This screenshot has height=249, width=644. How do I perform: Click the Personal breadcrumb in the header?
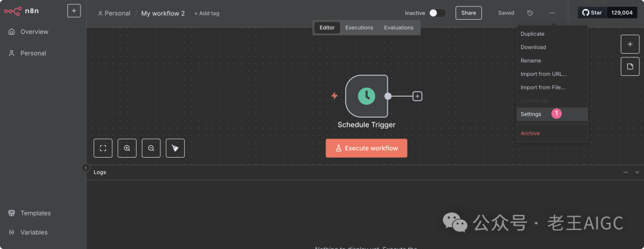(114, 13)
